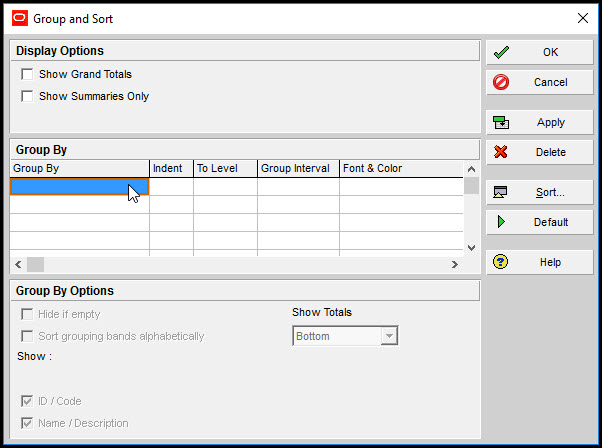602x448 pixels.
Task: Click the Apply icon
Action: click(x=502, y=122)
